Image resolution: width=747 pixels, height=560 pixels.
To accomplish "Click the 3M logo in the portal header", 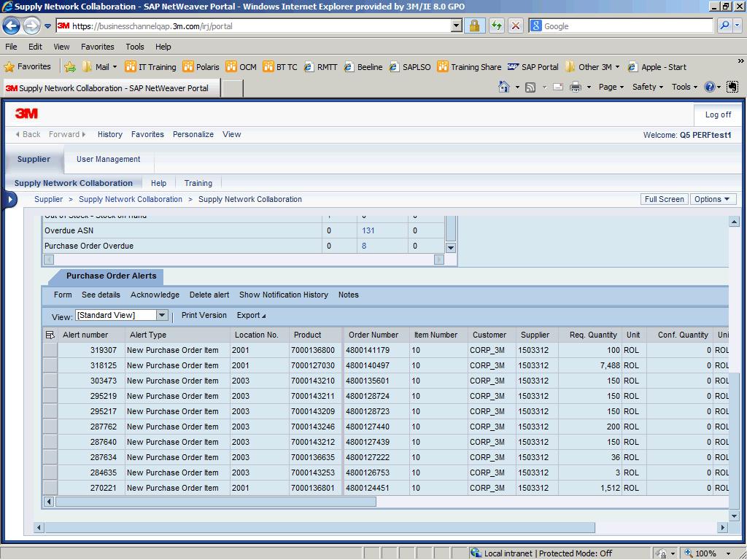I will (26, 114).
